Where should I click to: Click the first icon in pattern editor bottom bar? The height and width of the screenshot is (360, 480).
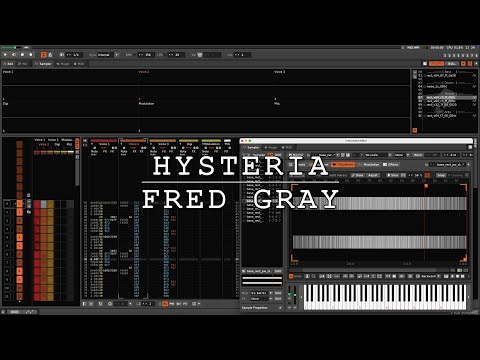click(x=84, y=304)
